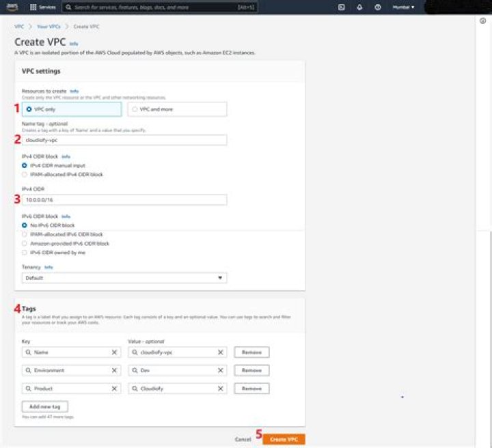
Task: Select Amazon-provided IPv6 CIDR block
Action: click(25, 243)
